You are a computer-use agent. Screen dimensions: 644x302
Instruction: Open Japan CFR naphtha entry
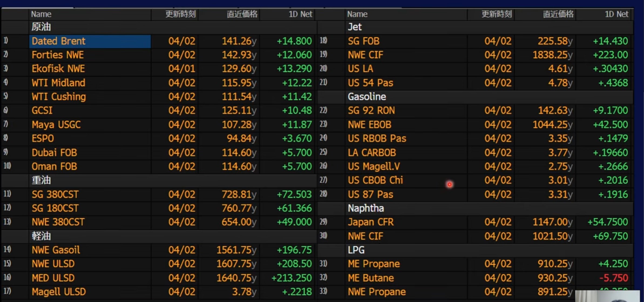[x=371, y=222]
